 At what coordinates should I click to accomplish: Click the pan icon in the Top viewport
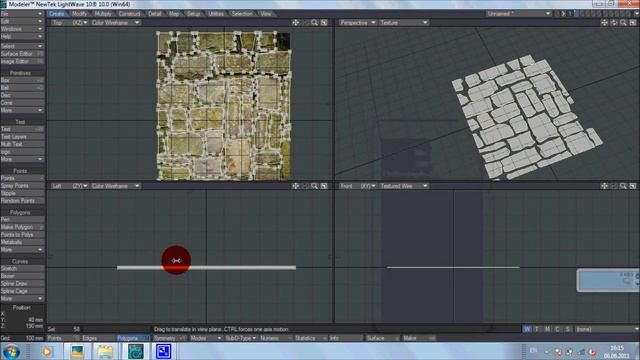click(295, 23)
